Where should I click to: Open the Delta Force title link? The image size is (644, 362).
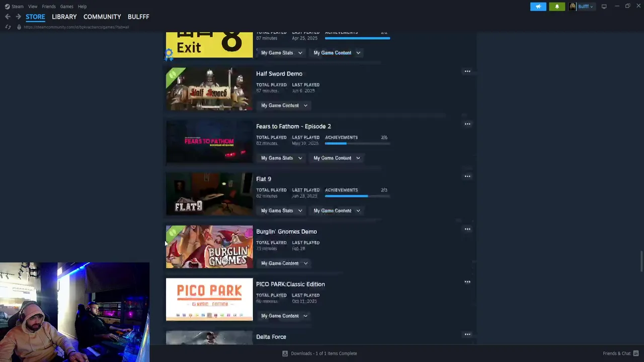(x=271, y=337)
